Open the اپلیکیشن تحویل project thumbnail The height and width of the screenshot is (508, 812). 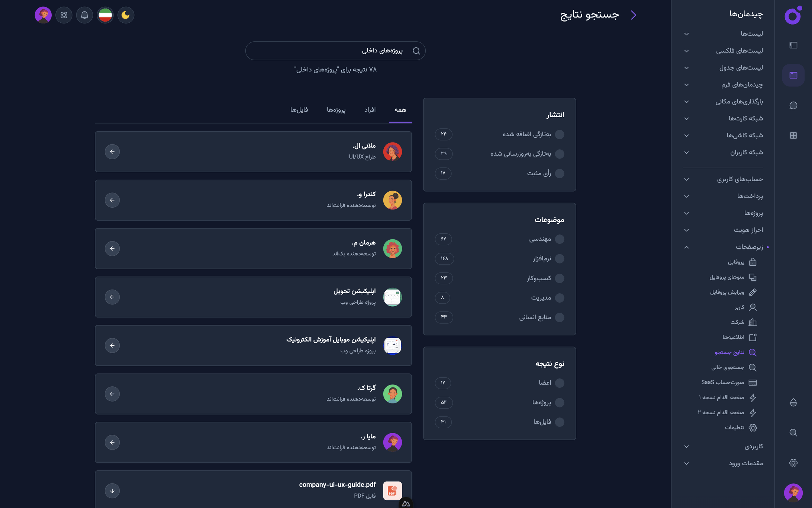(392, 297)
